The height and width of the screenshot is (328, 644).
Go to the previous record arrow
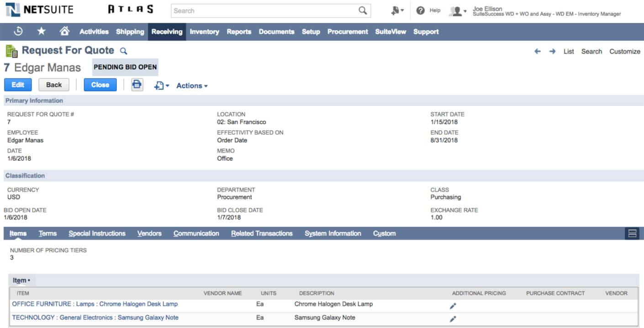coord(538,51)
